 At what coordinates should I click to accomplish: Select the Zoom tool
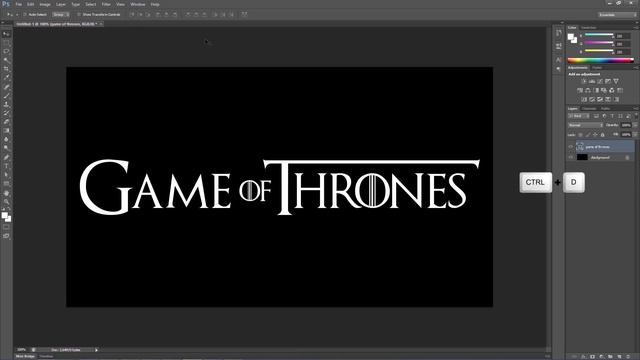pos(6,201)
